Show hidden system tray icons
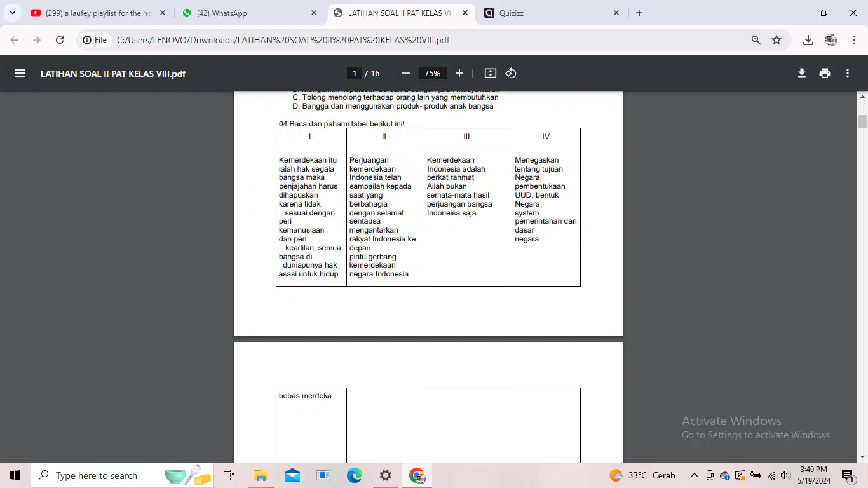This screenshot has height=488, width=868. [x=695, y=475]
